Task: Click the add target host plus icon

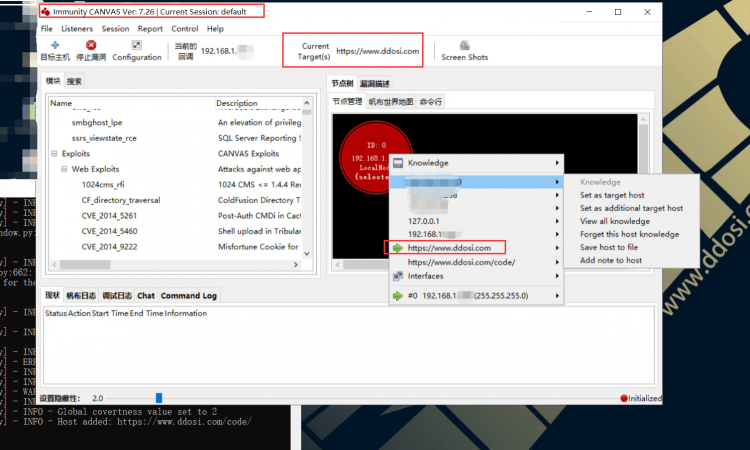Action: click(55, 45)
